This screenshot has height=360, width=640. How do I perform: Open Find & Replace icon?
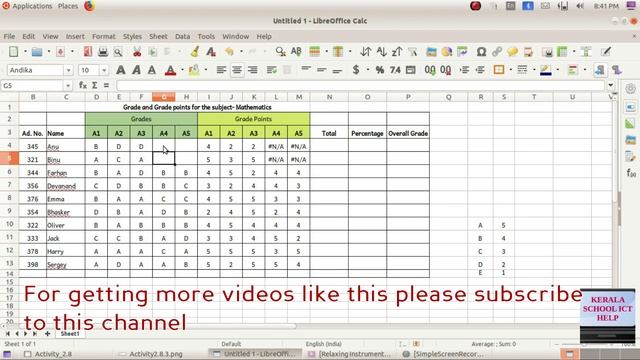280,52
